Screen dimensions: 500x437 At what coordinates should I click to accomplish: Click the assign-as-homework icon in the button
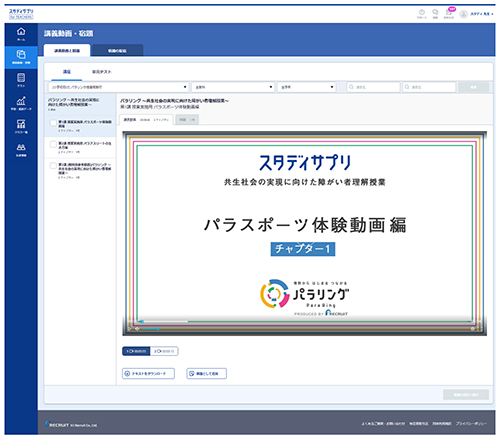191,374
